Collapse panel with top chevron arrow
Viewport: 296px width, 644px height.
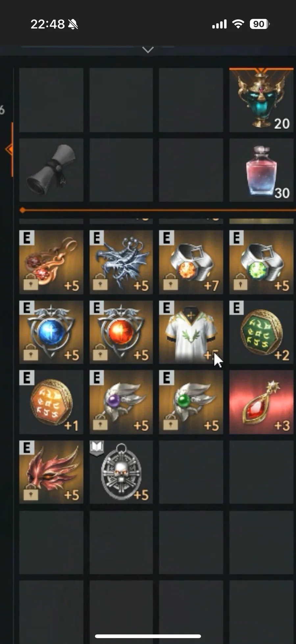tap(148, 50)
